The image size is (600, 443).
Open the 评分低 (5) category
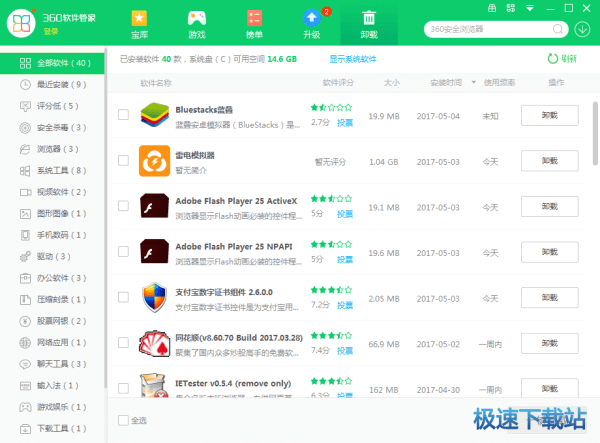point(52,106)
